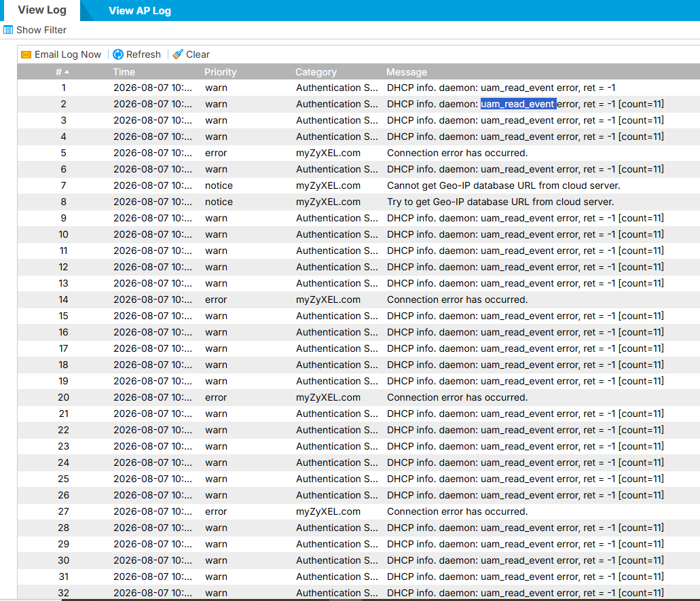Refresh the log list
Image resolution: width=700 pixels, height=601 pixels.
143,54
